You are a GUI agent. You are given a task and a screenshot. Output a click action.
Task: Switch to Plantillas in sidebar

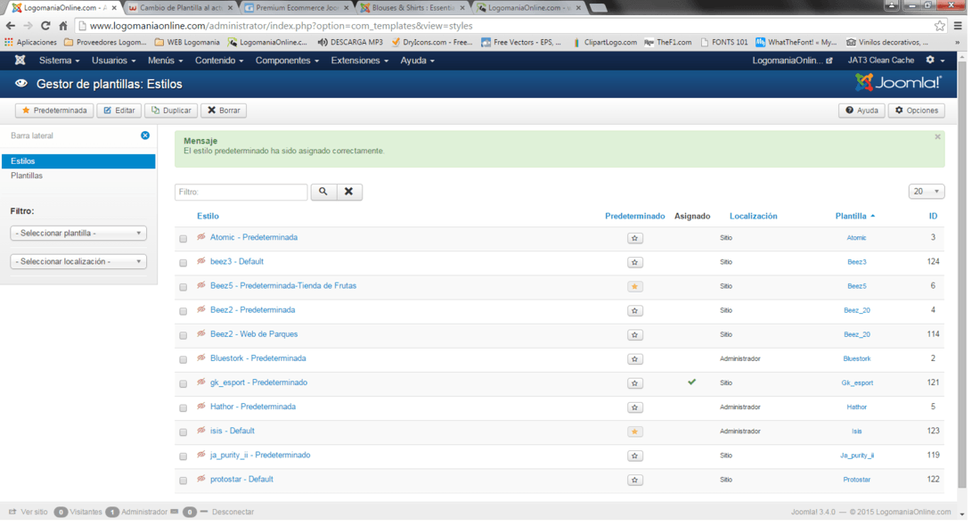[26, 176]
